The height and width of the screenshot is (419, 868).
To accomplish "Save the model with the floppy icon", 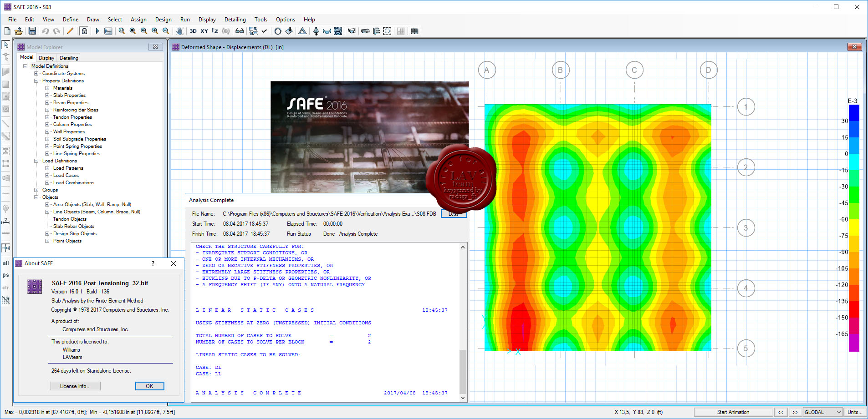I will pos(32,31).
